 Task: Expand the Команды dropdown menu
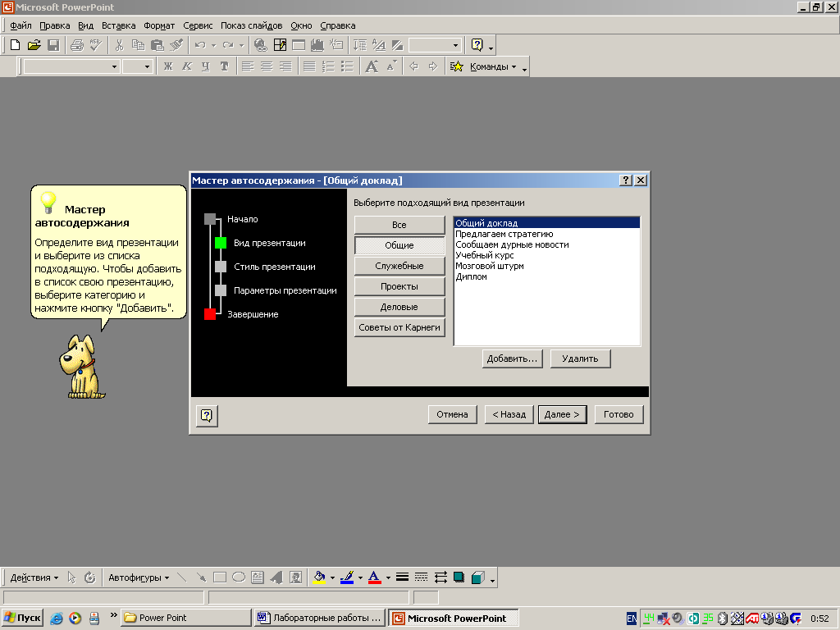(493, 66)
